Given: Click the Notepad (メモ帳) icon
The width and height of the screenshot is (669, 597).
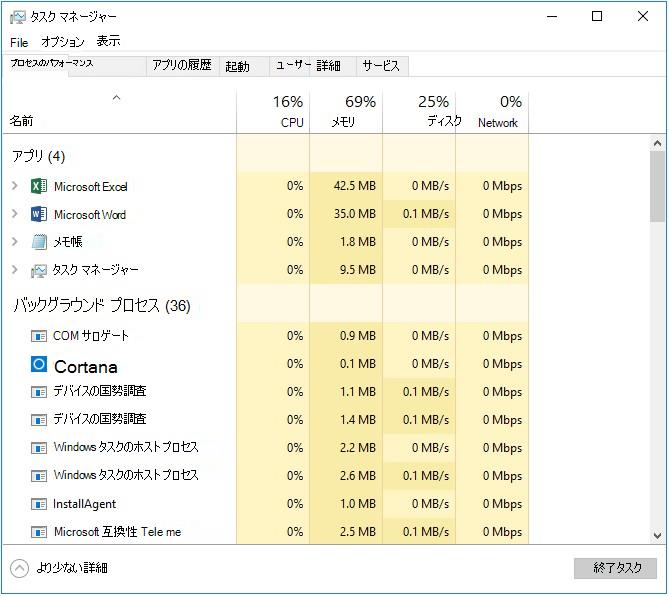Looking at the screenshot, I should pyautogui.click(x=39, y=242).
